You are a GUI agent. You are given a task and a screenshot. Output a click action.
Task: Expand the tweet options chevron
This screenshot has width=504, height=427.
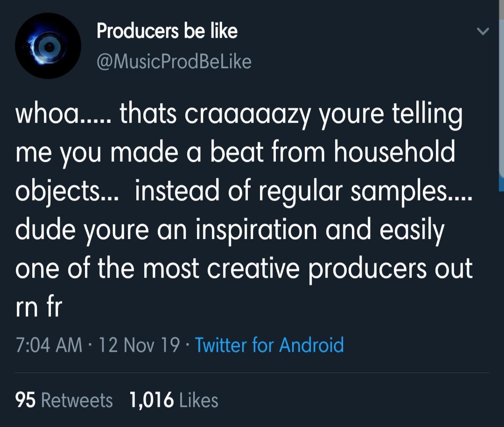coord(483,32)
